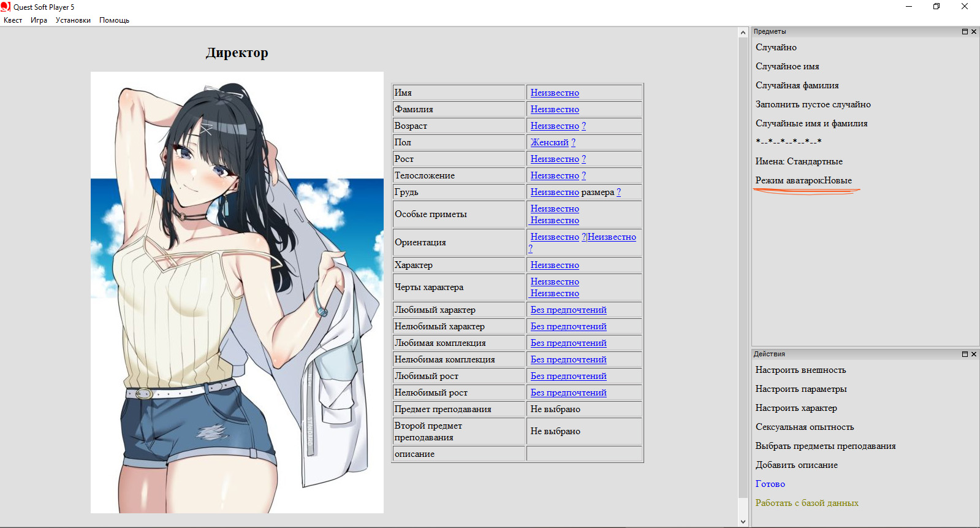Click first Неизвестно link in Ориентация row
Viewport: 980px width, 528px height.
point(555,237)
